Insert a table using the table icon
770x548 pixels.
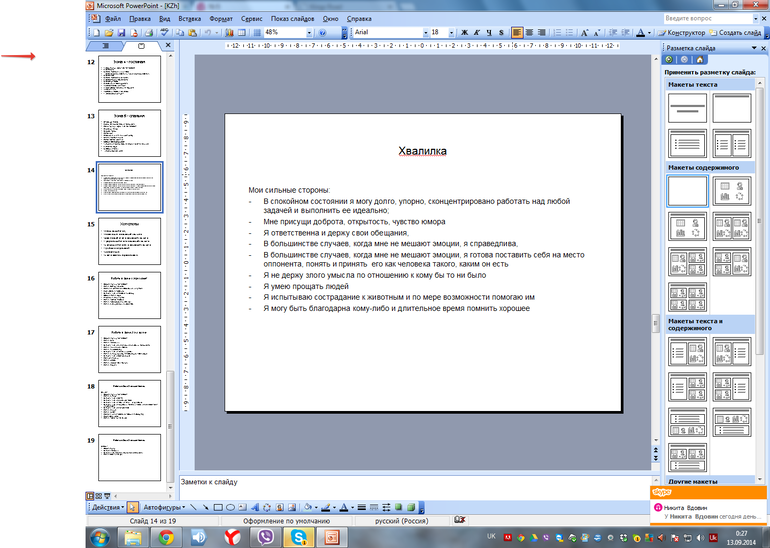coord(242,32)
